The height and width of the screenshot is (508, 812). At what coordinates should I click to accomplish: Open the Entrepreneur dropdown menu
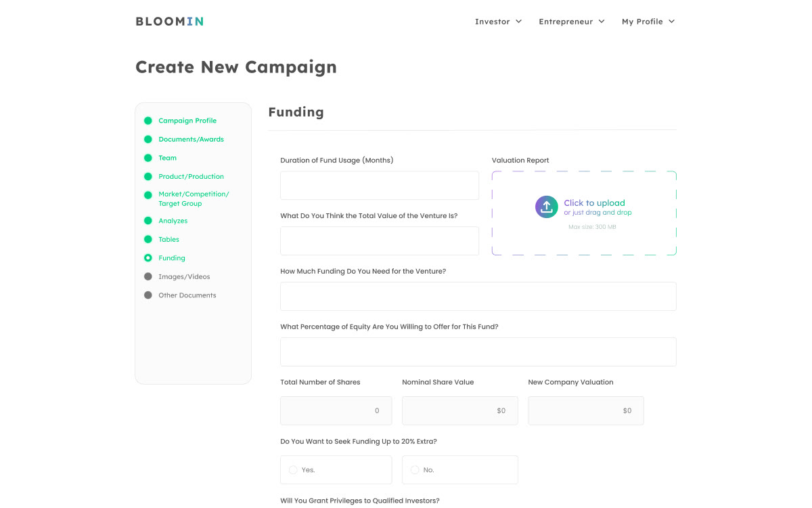point(572,22)
